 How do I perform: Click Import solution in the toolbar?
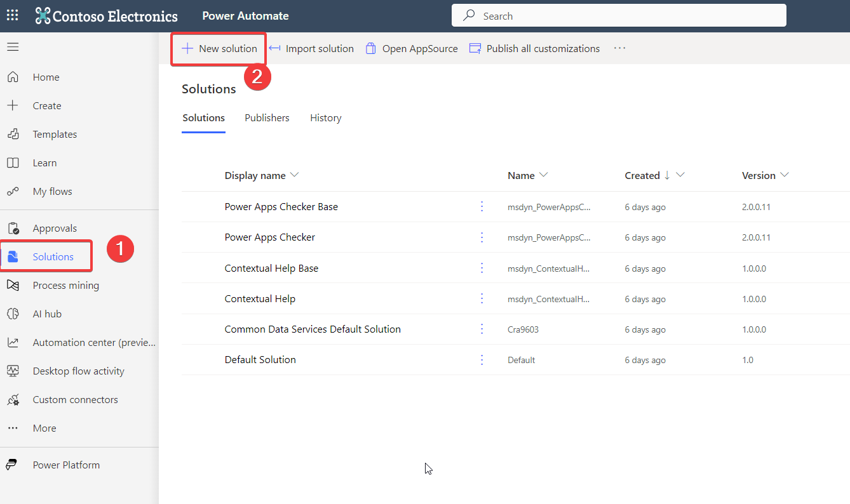[x=311, y=49]
